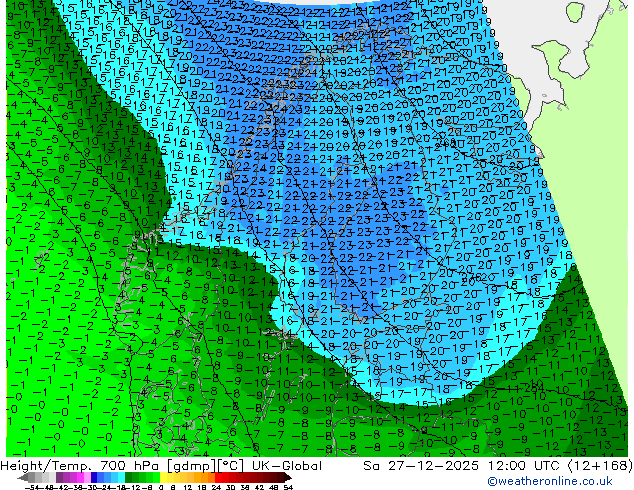
Task: Pick the yellow swatch above the 0 label
Action: (x=164, y=478)
